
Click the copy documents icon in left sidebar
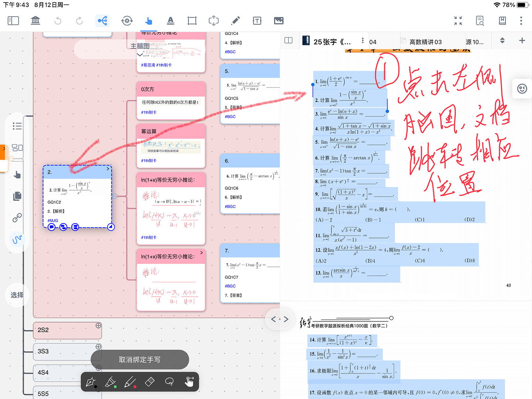pos(17,196)
